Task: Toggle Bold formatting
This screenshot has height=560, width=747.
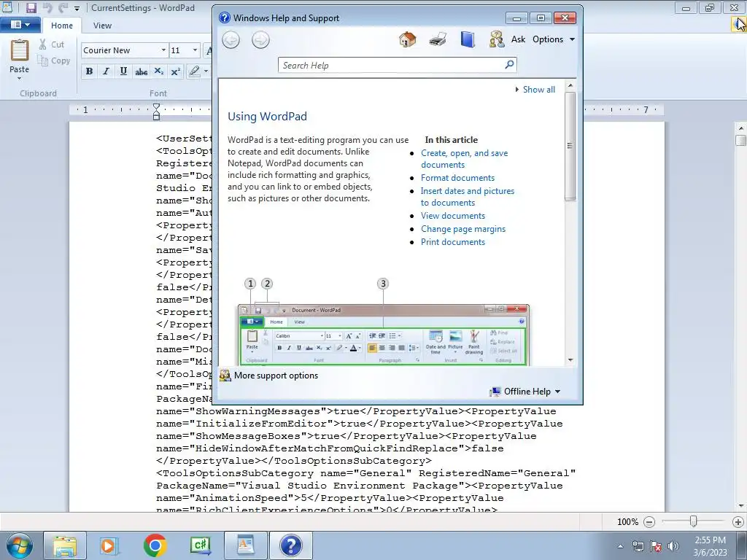Action: click(89, 71)
